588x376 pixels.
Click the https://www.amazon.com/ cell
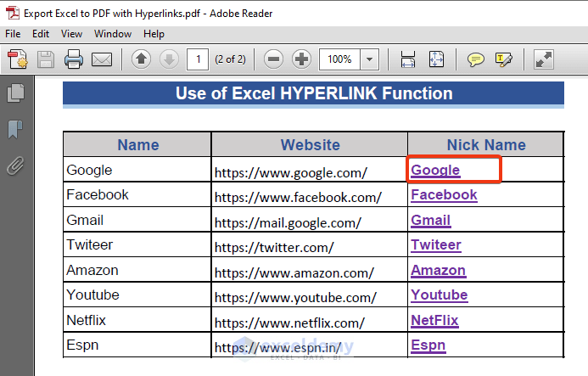[310, 270]
